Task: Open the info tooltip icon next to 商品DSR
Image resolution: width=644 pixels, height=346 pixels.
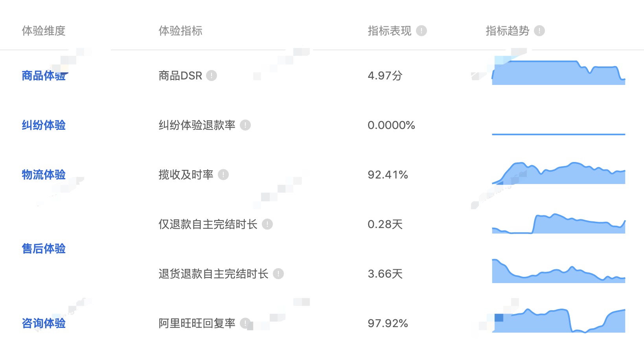Action: point(212,75)
